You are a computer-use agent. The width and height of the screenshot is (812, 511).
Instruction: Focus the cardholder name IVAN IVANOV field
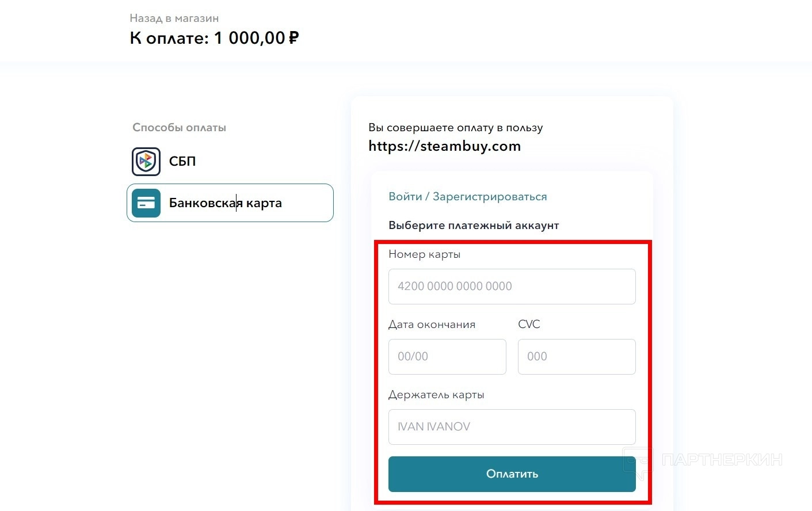[x=512, y=427]
